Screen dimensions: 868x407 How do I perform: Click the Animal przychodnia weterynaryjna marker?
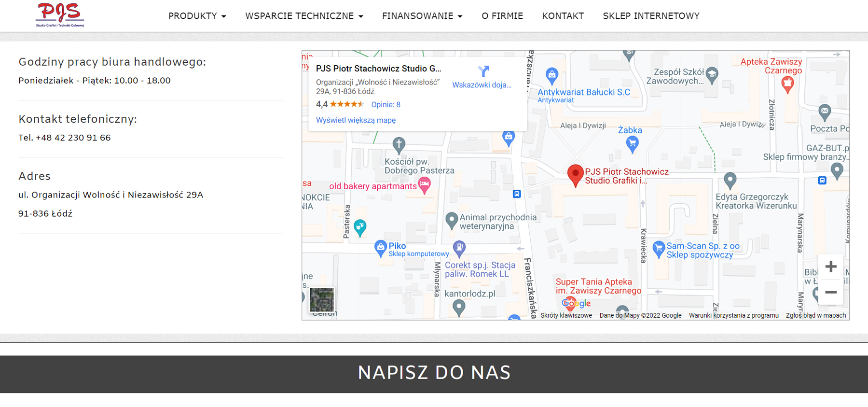451,220
